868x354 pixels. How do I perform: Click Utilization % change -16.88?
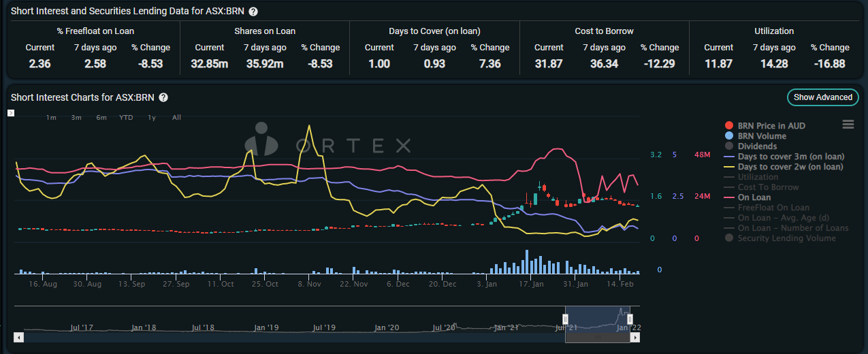pyautogui.click(x=829, y=64)
